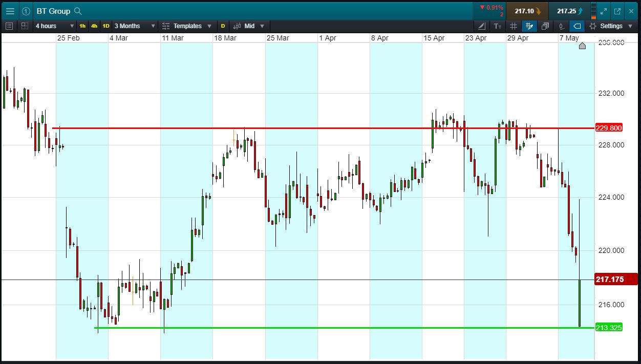
Task: Click the market depth ladder indicator
Action: pos(593,11)
